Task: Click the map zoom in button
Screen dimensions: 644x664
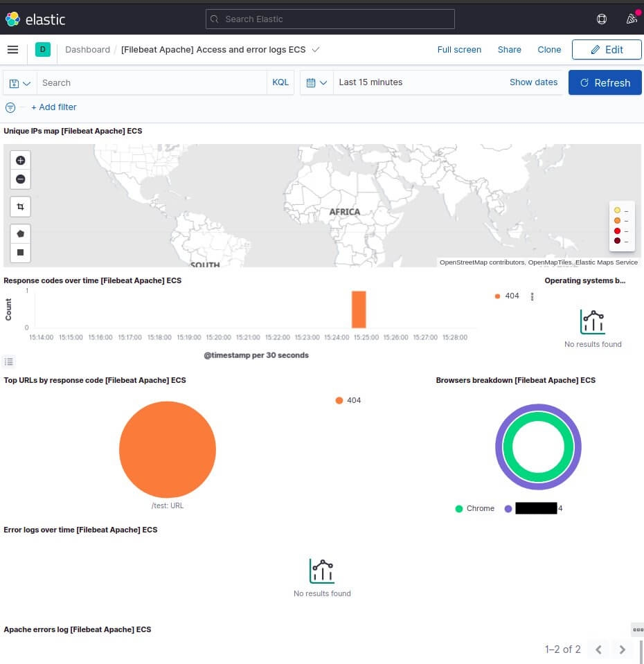Action: [20, 161]
